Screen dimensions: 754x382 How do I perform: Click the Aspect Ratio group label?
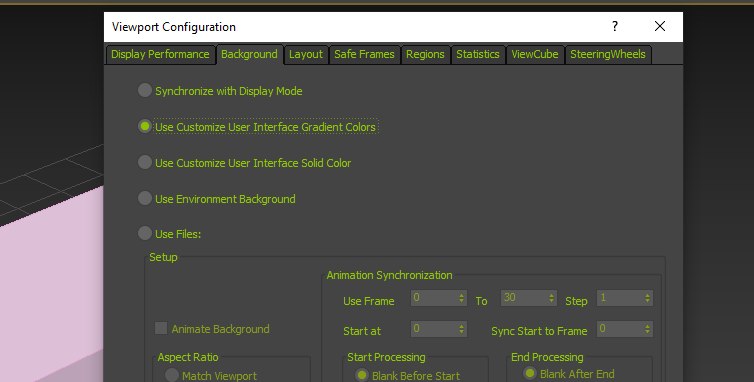[188, 357]
